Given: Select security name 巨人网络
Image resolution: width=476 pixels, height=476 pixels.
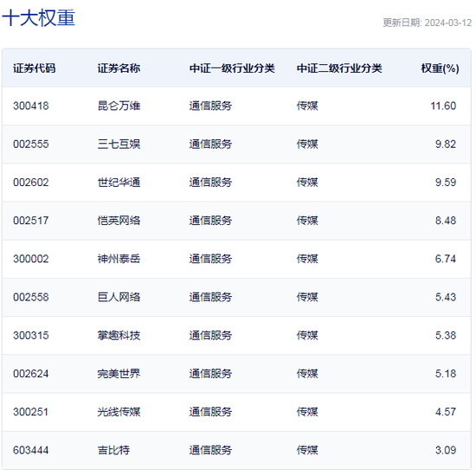Looking at the screenshot, I should [119, 297].
